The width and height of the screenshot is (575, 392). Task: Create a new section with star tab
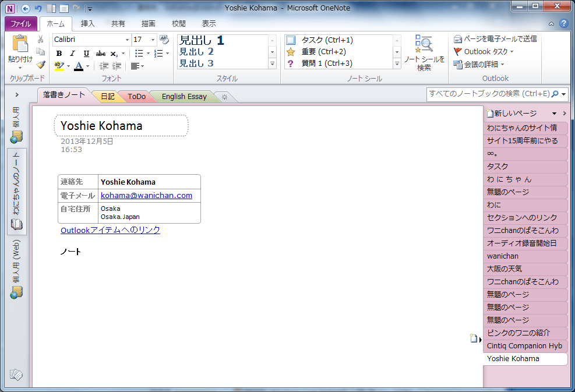click(224, 97)
